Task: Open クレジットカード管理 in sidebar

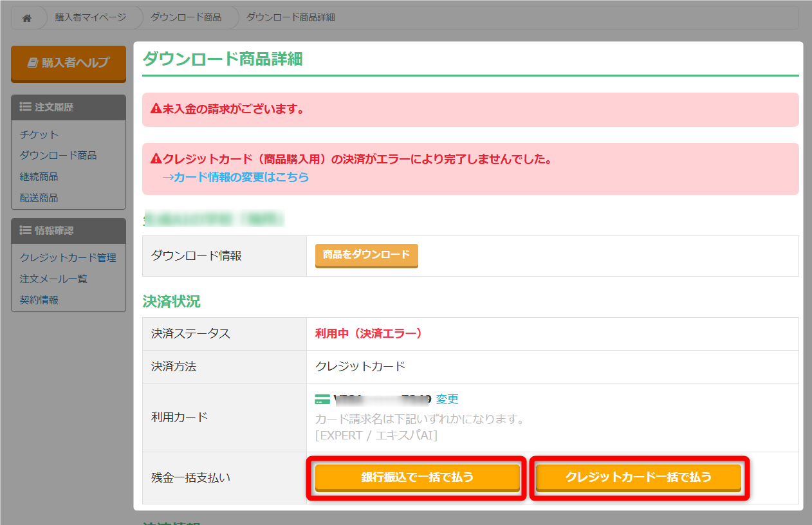Action: (x=68, y=258)
